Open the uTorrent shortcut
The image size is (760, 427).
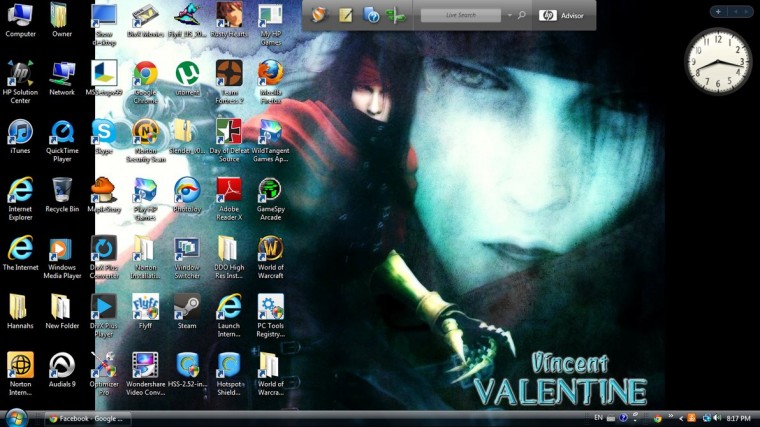[x=187, y=79]
